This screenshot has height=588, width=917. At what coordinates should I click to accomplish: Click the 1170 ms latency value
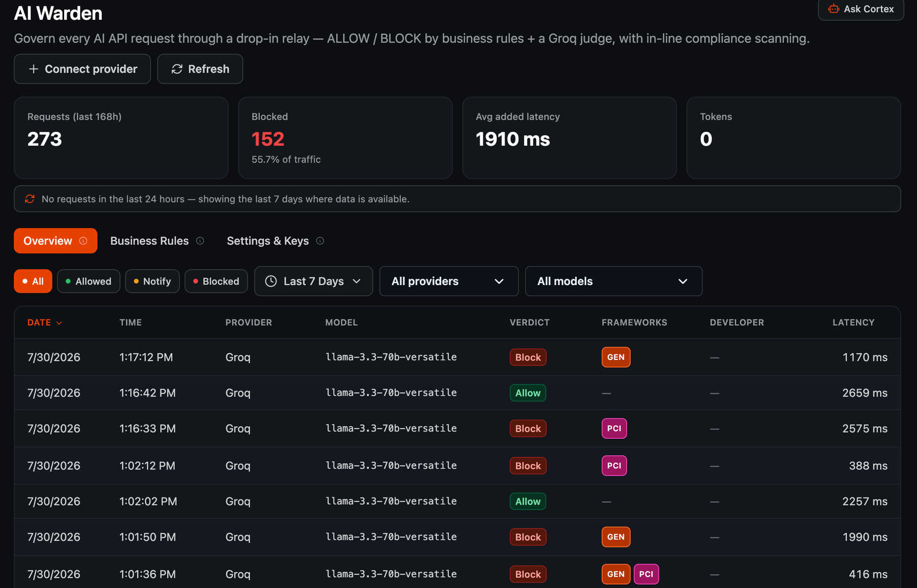click(865, 357)
